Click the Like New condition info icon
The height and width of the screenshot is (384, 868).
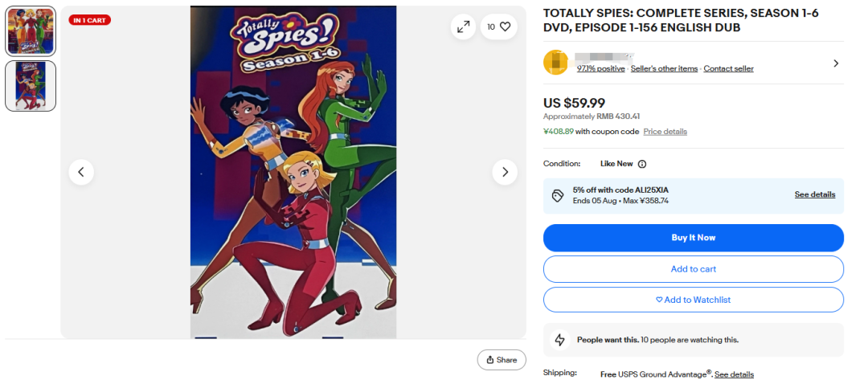point(642,164)
